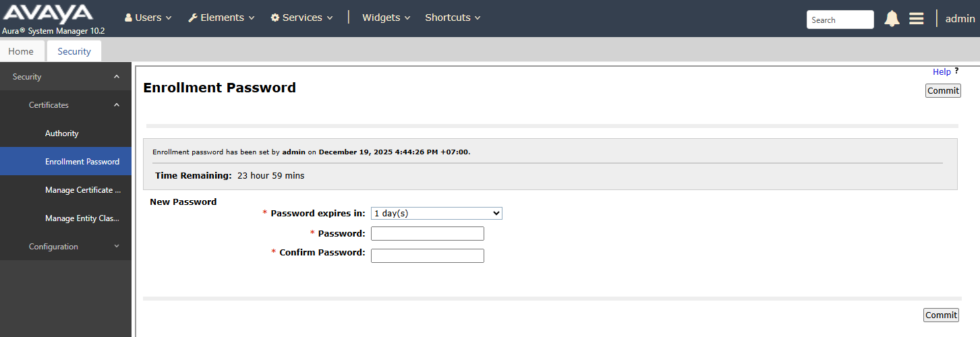The height and width of the screenshot is (337, 980).
Task: Open the hamburger menu icon
Action: [x=916, y=19]
